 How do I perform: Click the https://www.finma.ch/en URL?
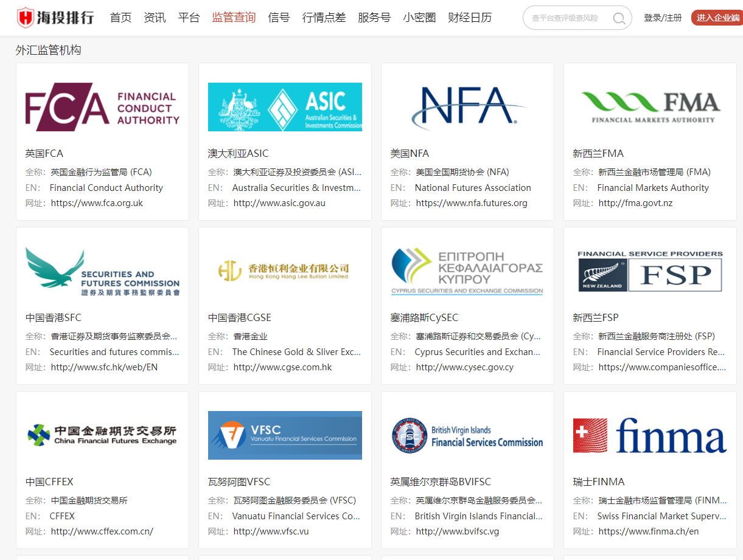click(649, 531)
